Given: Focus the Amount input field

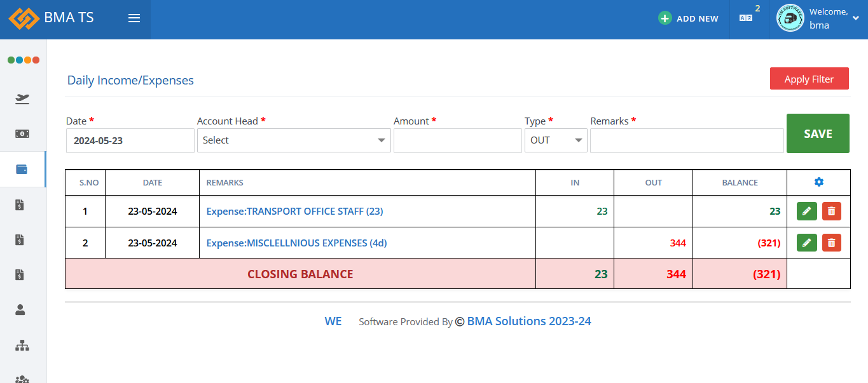Looking at the screenshot, I should (x=457, y=140).
